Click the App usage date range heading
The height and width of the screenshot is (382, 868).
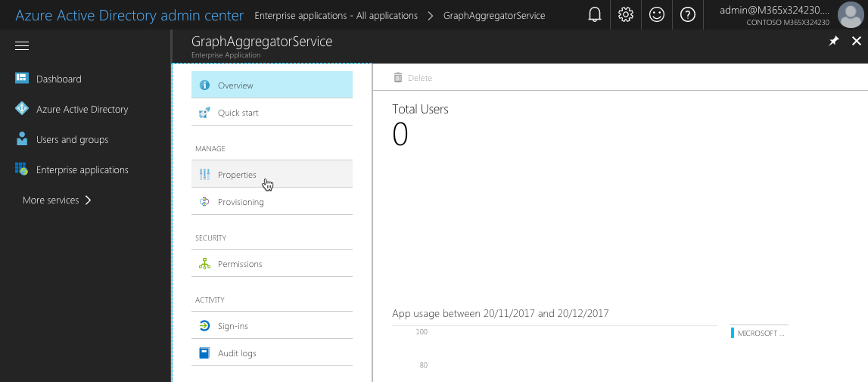click(500, 313)
